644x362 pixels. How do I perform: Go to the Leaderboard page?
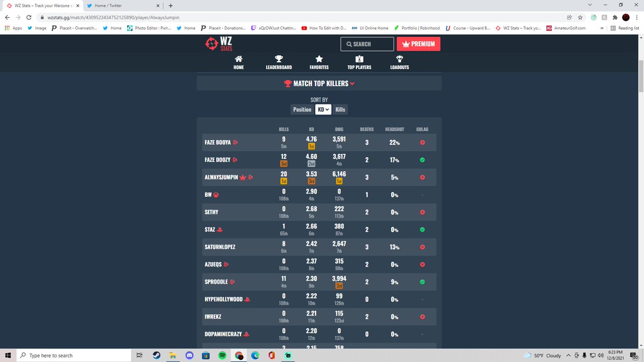279,63
